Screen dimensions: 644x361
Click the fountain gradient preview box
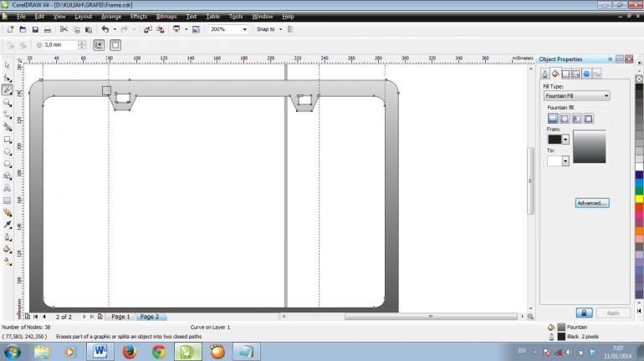[589, 146]
